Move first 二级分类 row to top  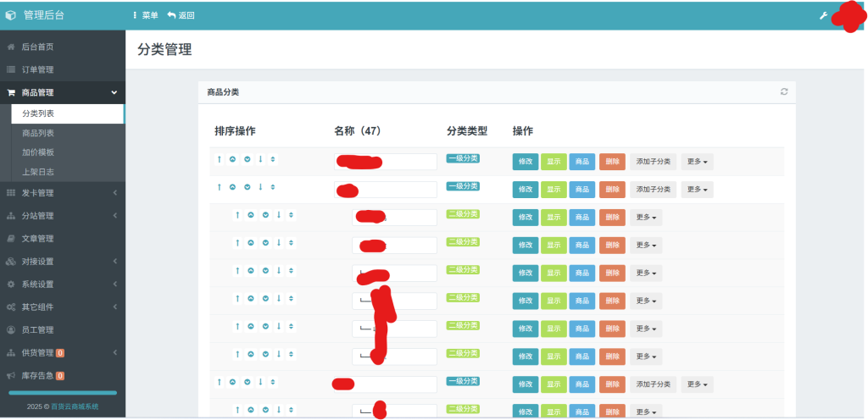click(237, 215)
